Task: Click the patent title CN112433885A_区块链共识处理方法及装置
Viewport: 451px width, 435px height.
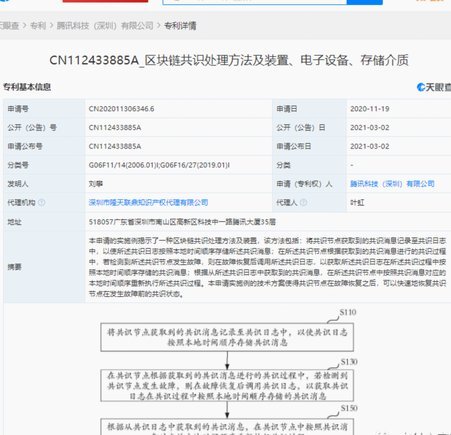Action: tap(229, 60)
